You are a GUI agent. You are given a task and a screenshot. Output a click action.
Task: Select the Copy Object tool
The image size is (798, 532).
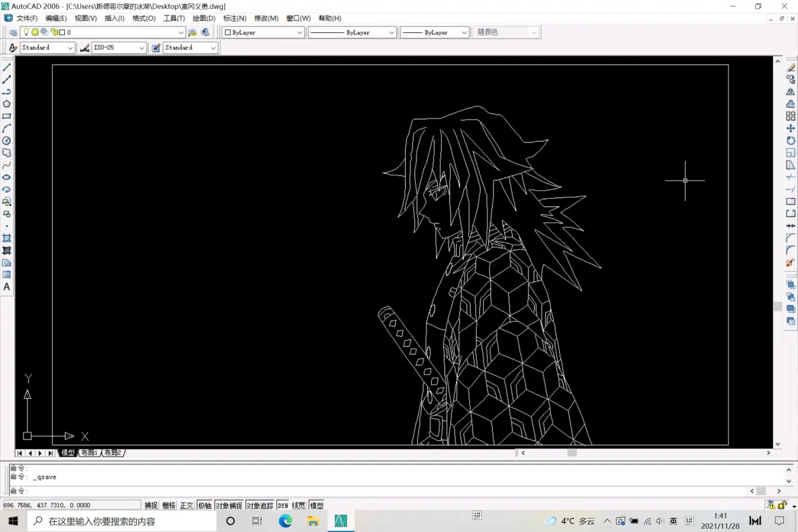point(791,80)
